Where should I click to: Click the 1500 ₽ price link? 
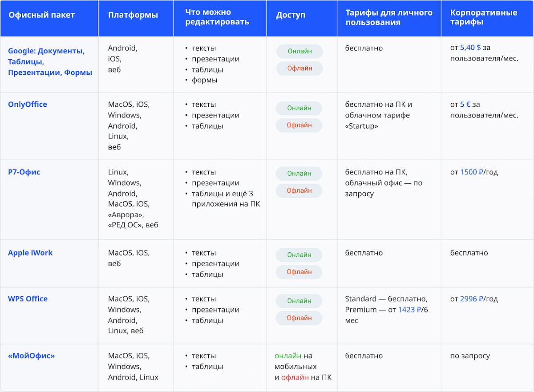tap(472, 172)
